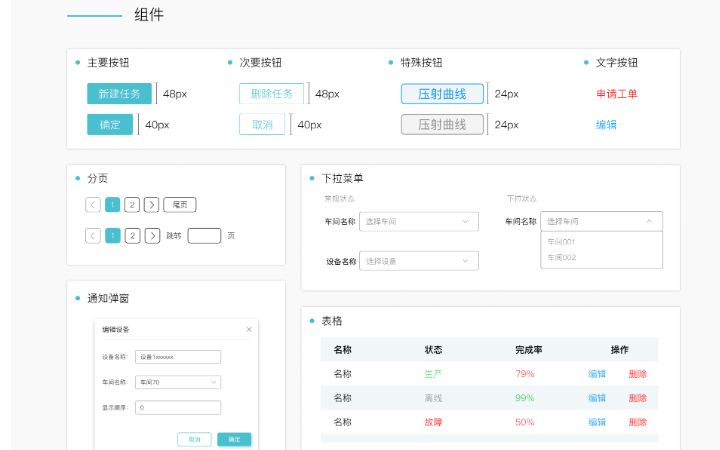The width and height of the screenshot is (720, 450).
Task: Select page 2 in the pagination with 尾页
Action: [132, 205]
